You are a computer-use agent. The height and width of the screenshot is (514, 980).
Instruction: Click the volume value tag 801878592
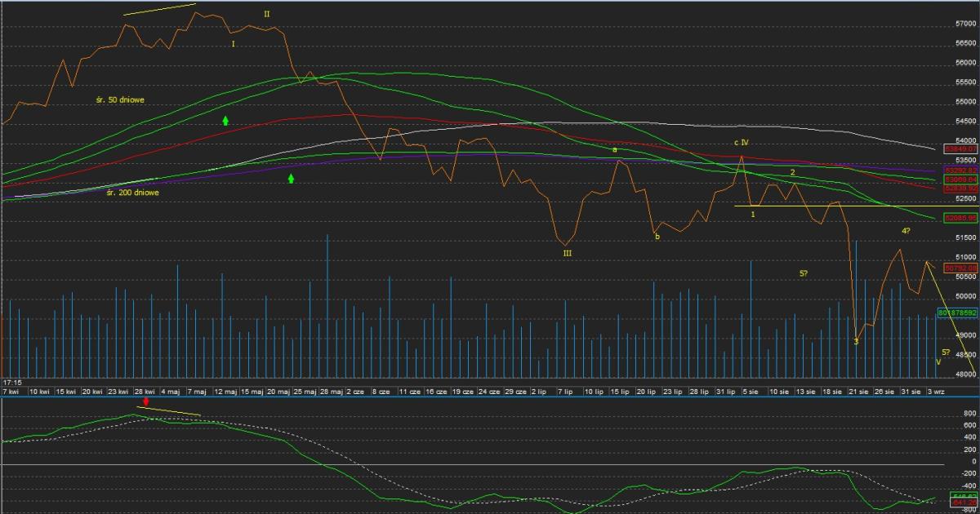[x=959, y=312]
